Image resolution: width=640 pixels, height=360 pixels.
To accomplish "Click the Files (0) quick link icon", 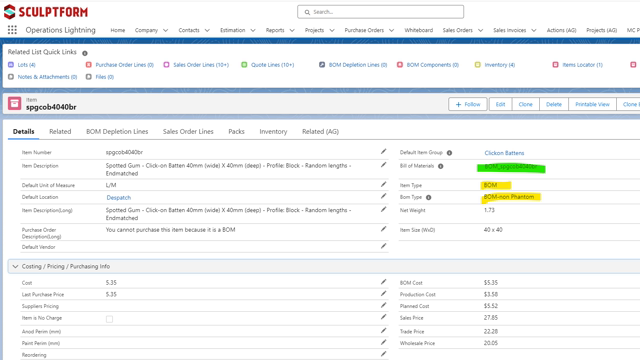I will pyautogui.click(x=89, y=77).
